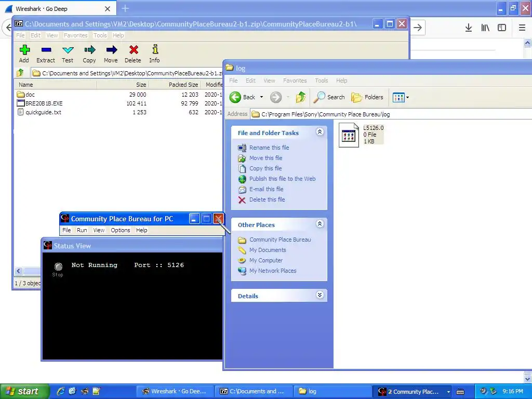This screenshot has width=532, height=399.
Task: Open My Documents in Other Places
Action: [x=268, y=250]
